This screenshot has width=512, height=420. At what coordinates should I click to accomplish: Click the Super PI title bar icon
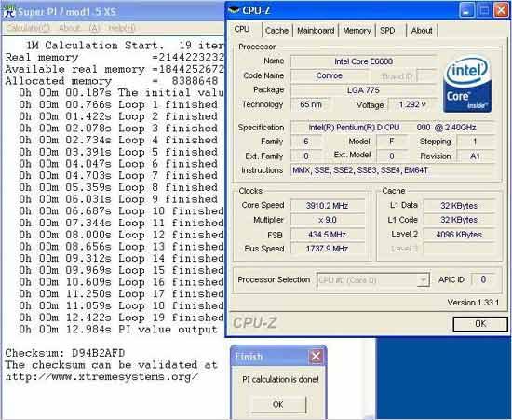(8, 11)
